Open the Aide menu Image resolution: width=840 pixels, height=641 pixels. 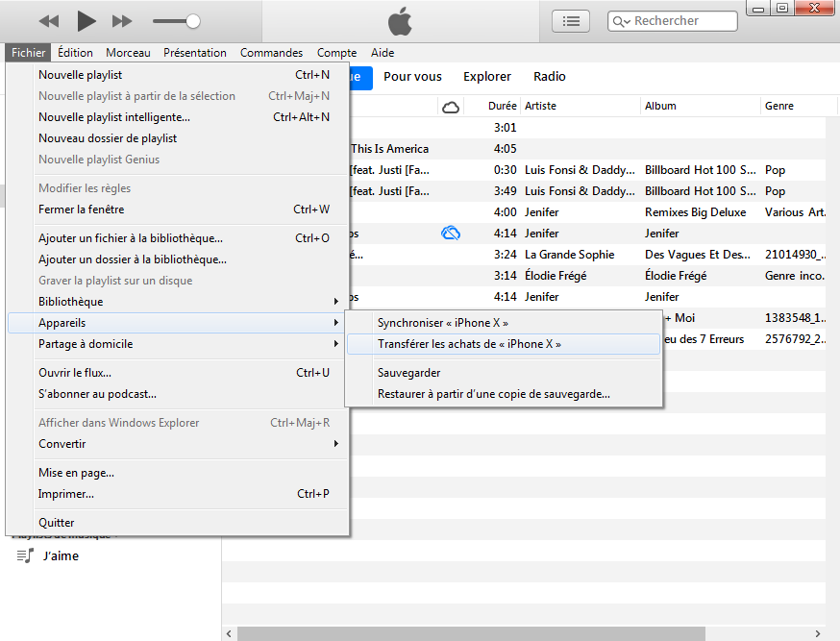[x=383, y=53]
